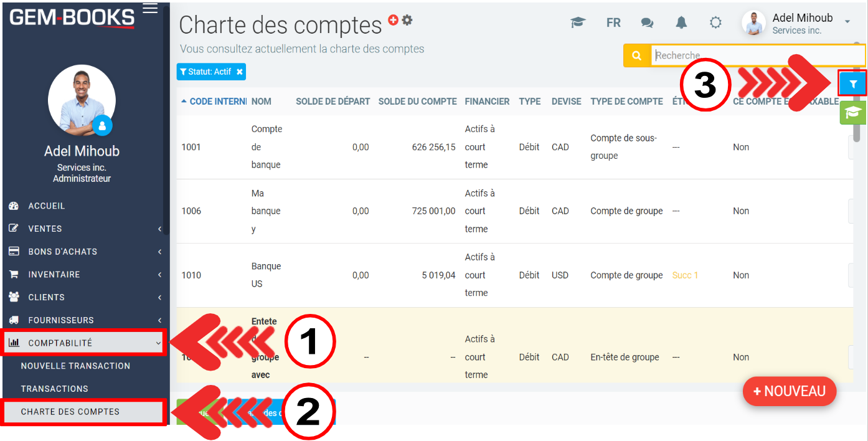Switch language using the FR toggle
Screen dimensions: 868x441
613,23
